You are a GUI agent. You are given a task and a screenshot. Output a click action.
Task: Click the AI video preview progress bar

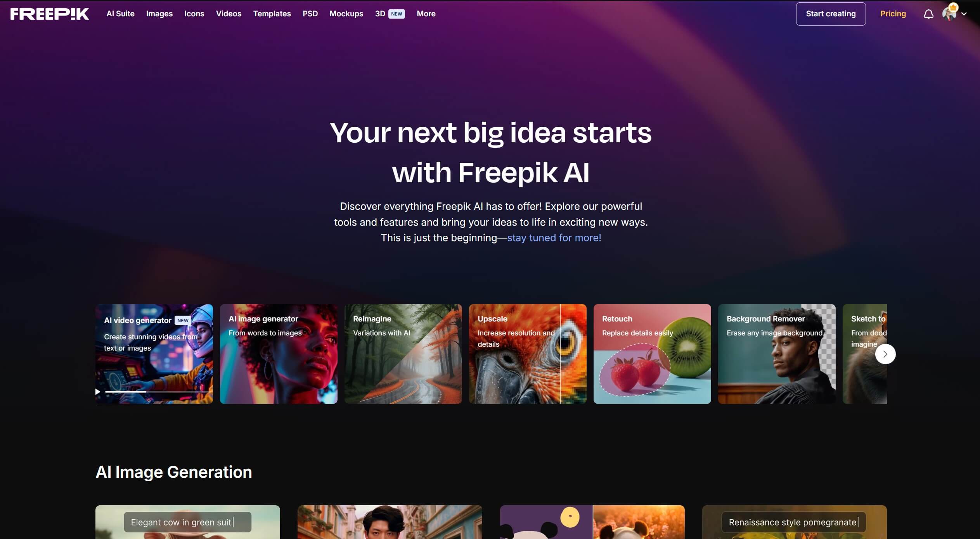(x=157, y=392)
